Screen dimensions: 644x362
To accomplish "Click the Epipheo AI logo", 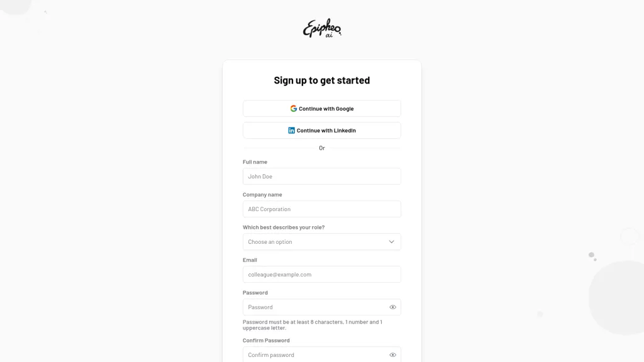I will (322, 28).
